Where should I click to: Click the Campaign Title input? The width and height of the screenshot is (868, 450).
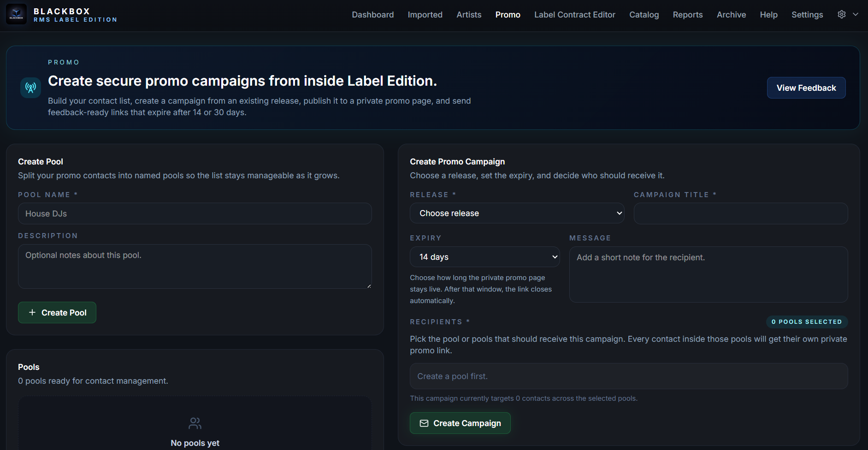click(x=740, y=213)
